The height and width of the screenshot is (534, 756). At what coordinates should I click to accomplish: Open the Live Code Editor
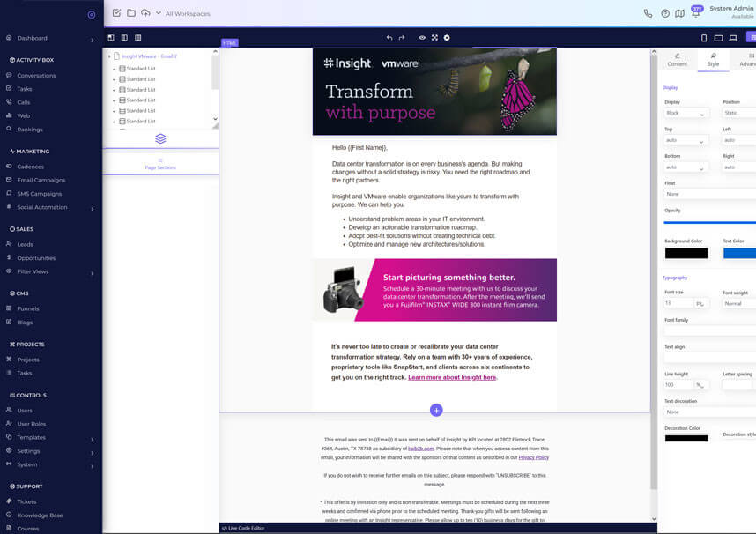246,528
